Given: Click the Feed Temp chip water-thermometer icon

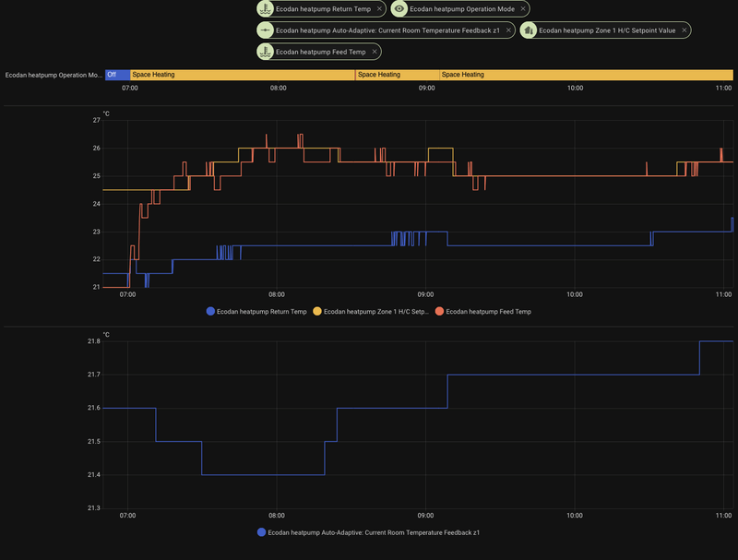Looking at the screenshot, I should (x=266, y=52).
